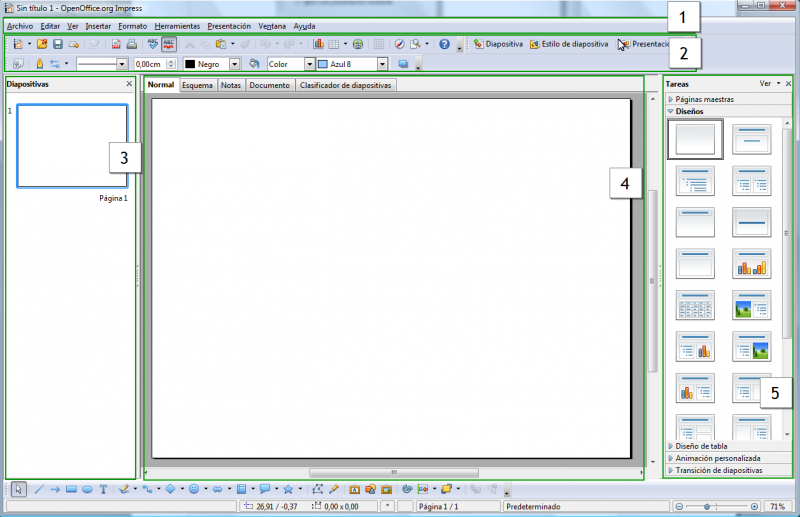Insert a chart using the chart icon
This screenshot has width=800, height=517.
click(x=318, y=44)
